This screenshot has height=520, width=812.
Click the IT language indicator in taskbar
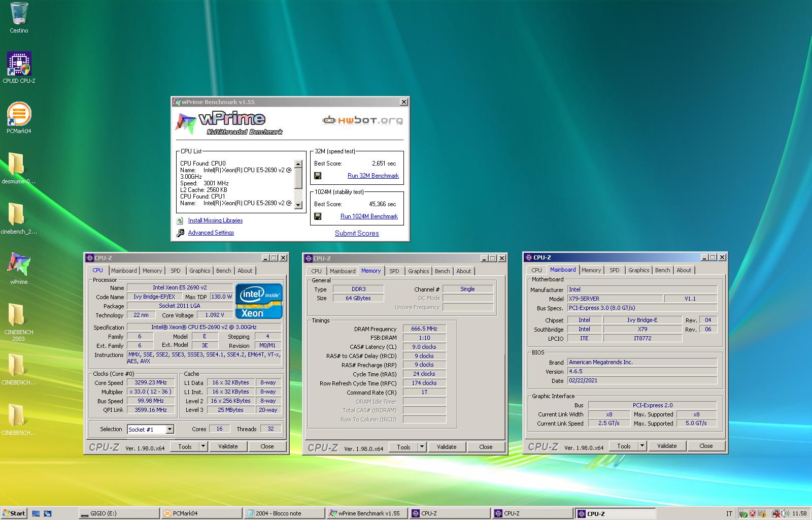729,514
